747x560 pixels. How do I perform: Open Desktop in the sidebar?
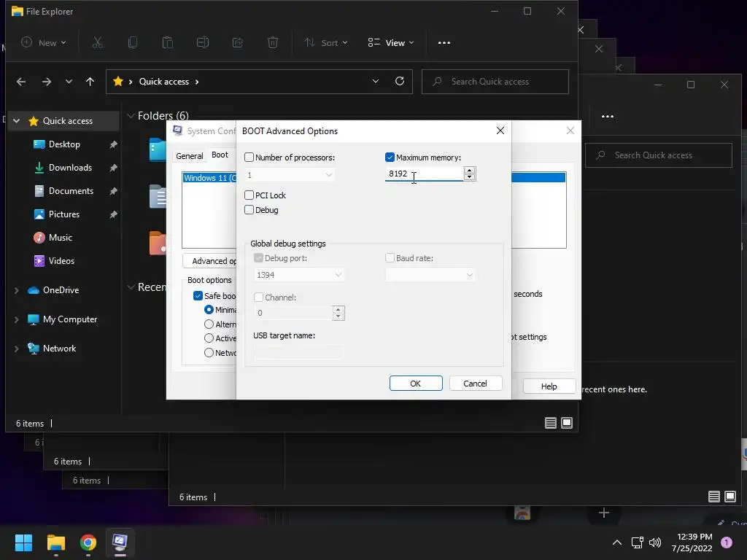click(x=64, y=144)
